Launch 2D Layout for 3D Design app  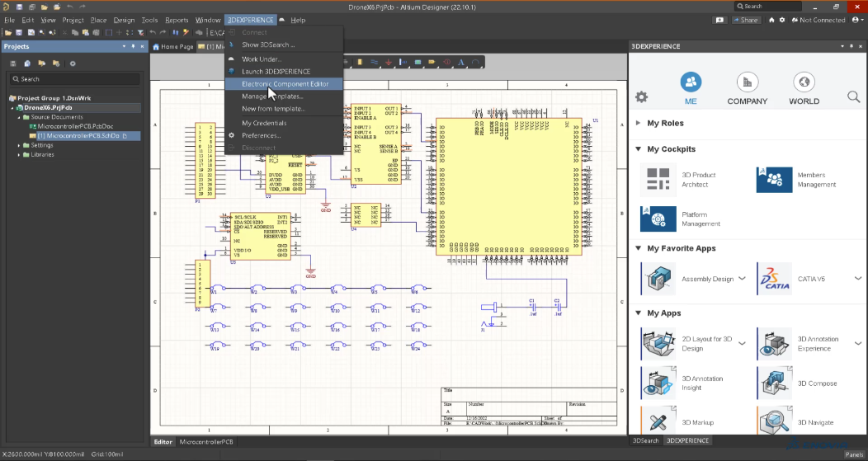coord(658,344)
